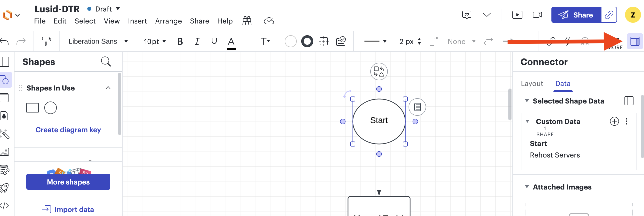Search shapes with magnifier icon
This screenshot has height=216, width=644.
point(106,61)
